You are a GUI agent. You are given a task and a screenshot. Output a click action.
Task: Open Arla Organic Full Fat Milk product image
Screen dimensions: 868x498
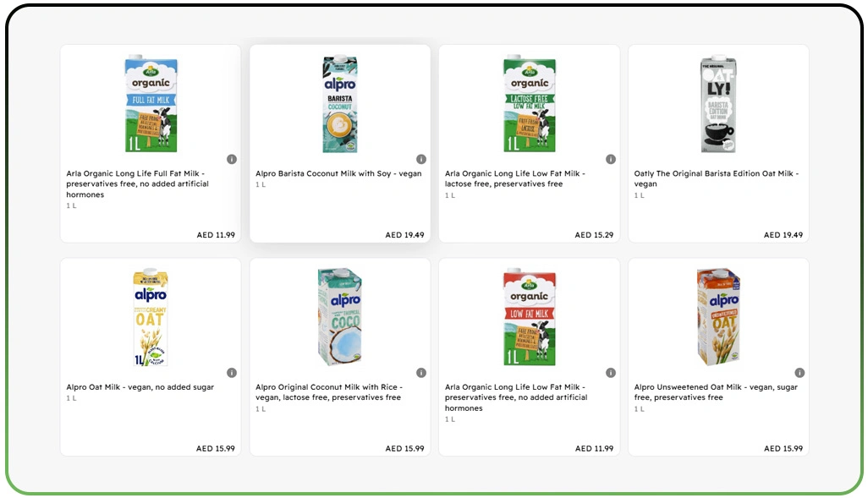[x=151, y=104]
